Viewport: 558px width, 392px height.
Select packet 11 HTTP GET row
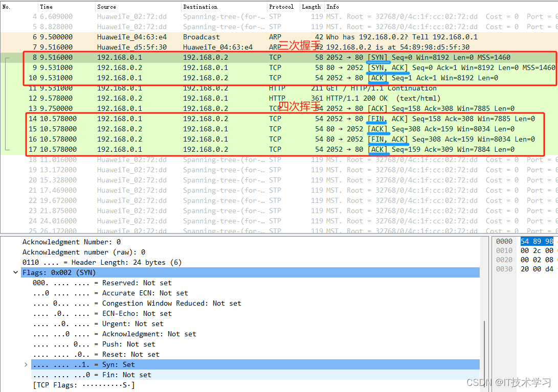(x=279, y=88)
